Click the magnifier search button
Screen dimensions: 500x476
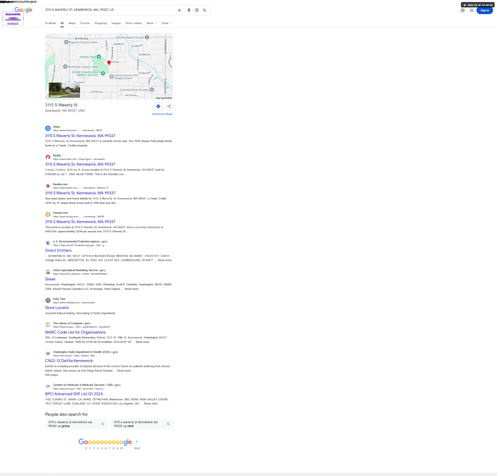205,10
